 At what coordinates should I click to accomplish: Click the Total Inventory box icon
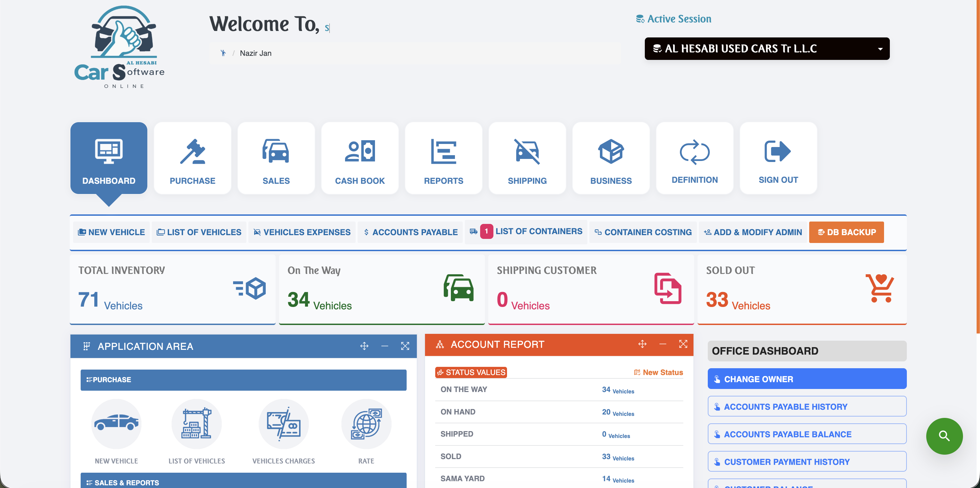click(249, 288)
